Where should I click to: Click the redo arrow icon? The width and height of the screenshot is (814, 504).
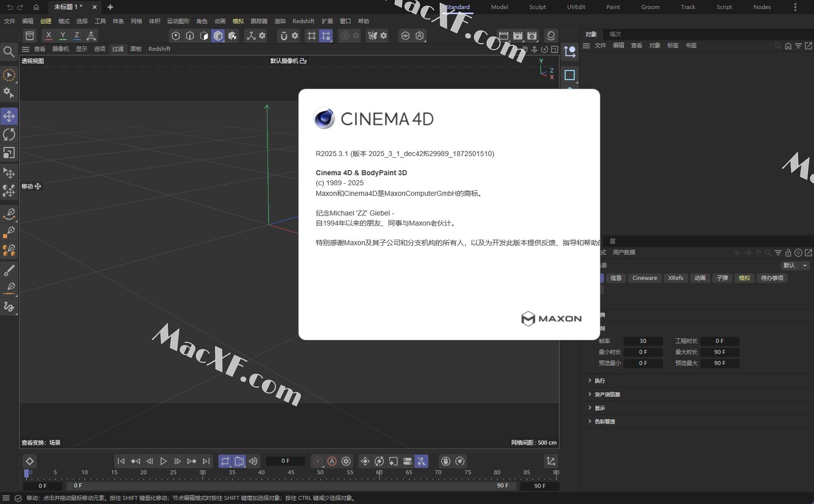click(20, 7)
